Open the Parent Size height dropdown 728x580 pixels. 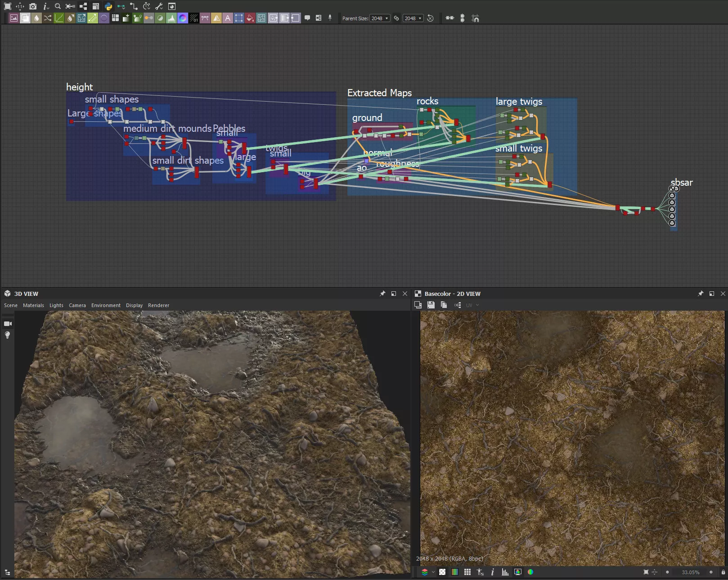point(413,18)
